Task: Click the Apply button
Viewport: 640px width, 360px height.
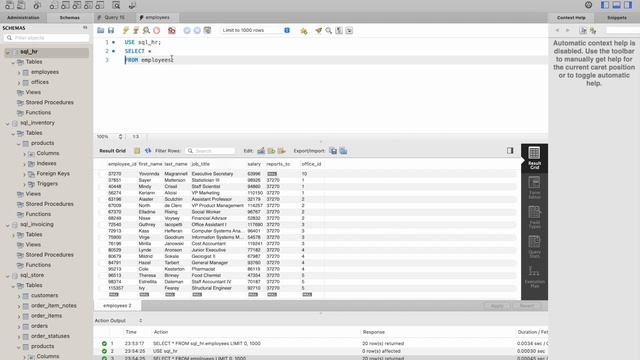Action: click(x=497, y=306)
